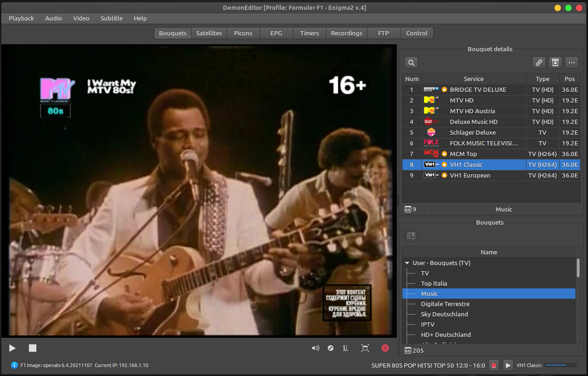Select the MTV HD Austria service row
This screenshot has width=588, height=376.
pos(472,111)
